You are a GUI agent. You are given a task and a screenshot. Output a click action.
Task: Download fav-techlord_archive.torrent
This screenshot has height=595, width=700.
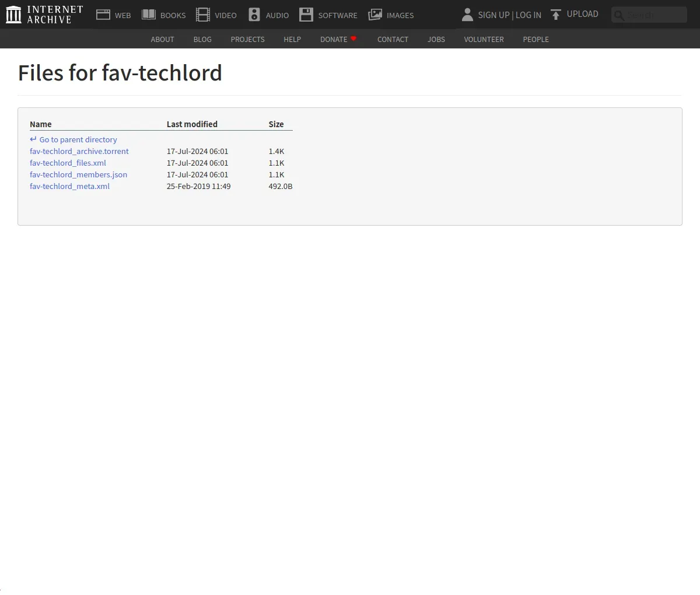tap(79, 152)
